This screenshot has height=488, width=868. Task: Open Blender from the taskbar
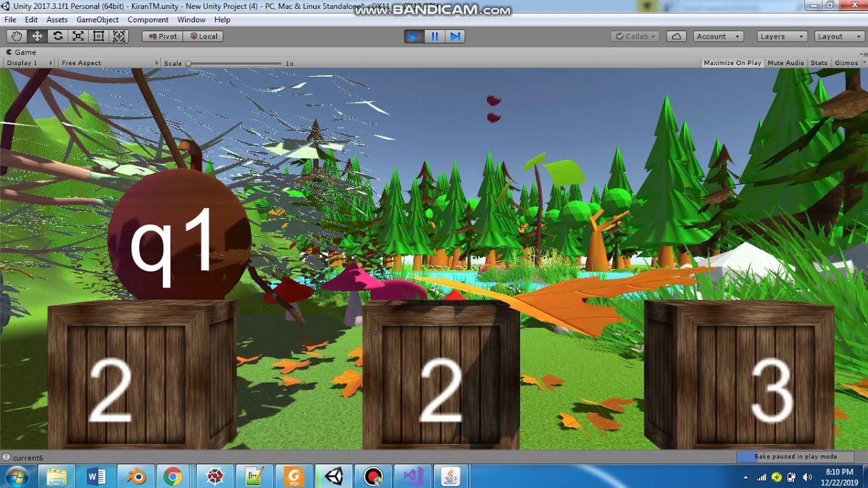click(x=136, y=477)
